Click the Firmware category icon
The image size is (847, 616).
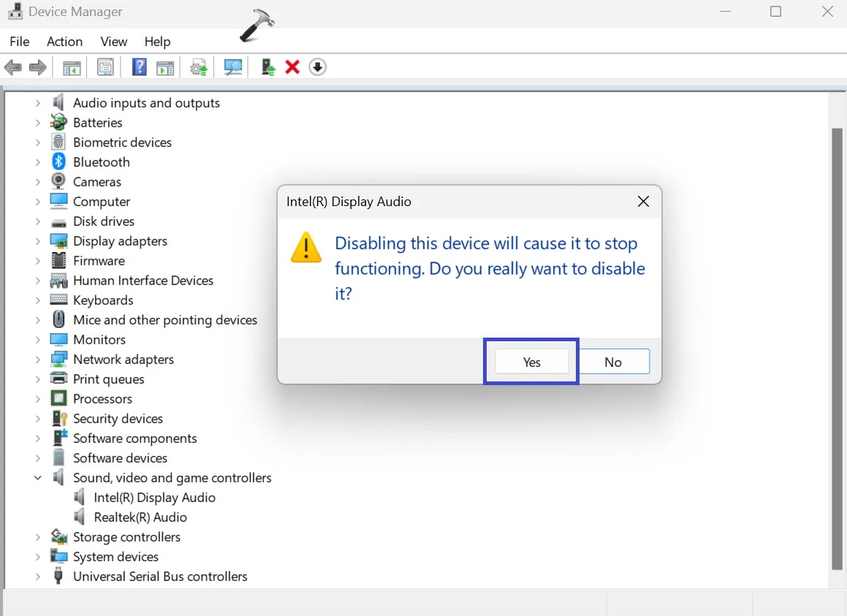58,260
